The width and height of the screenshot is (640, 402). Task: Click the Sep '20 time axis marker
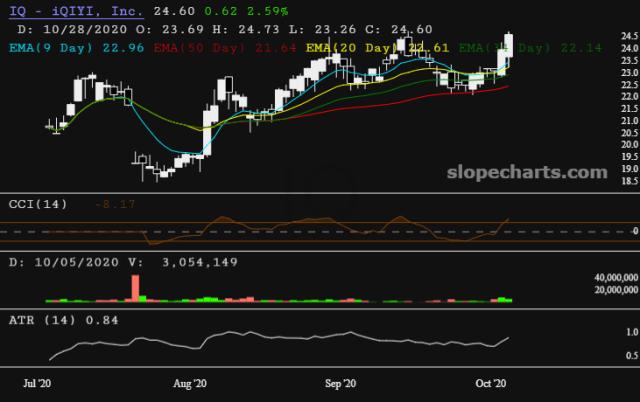click(x=340, y=384)
